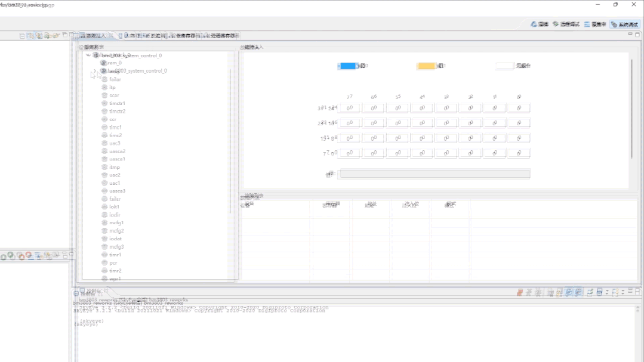Image resolution: width=644 pixels, height=362 pixels.
Task: Toggle show console on standard error
Action: coord(578,292)
